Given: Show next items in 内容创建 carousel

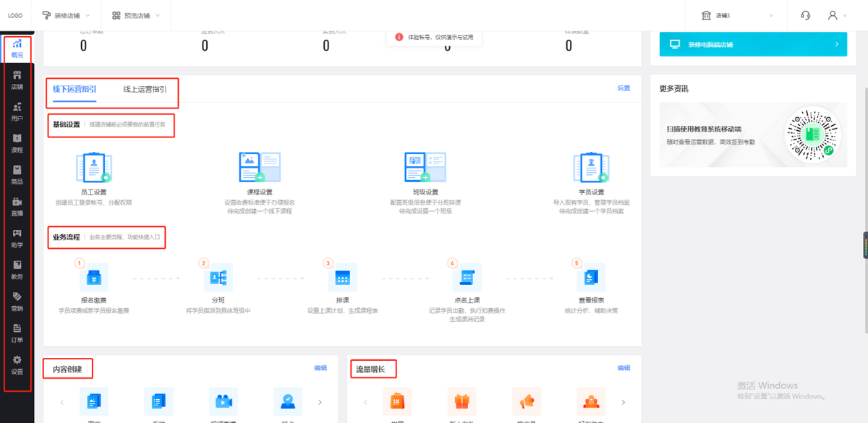Looking at the screenshot, I should click(x=320, y=402).
